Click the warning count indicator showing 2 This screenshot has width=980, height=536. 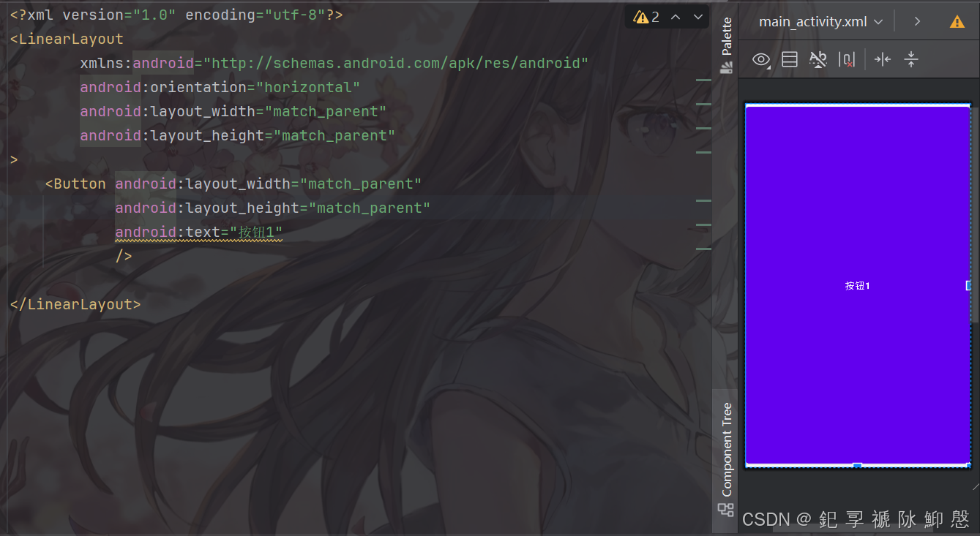(x=646, y=17)
